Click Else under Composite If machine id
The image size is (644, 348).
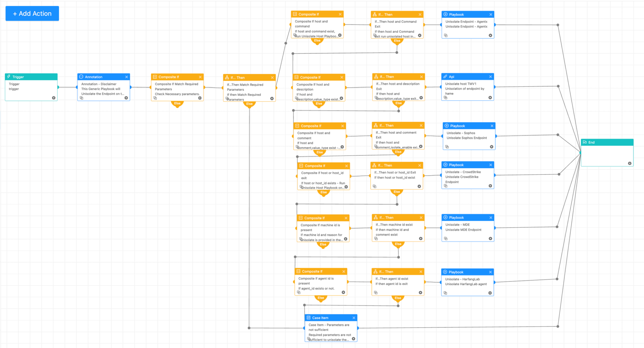click(x=323, y=244)
